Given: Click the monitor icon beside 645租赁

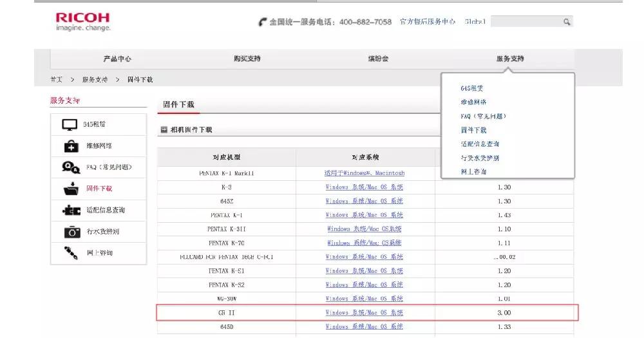Looking at the screenshot, I should (70, 125).
